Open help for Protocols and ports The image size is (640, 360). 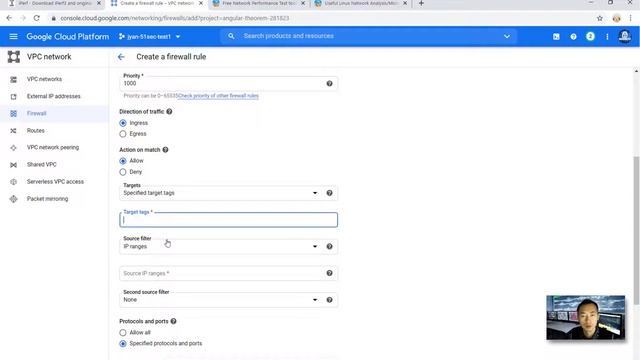point(173,321)
